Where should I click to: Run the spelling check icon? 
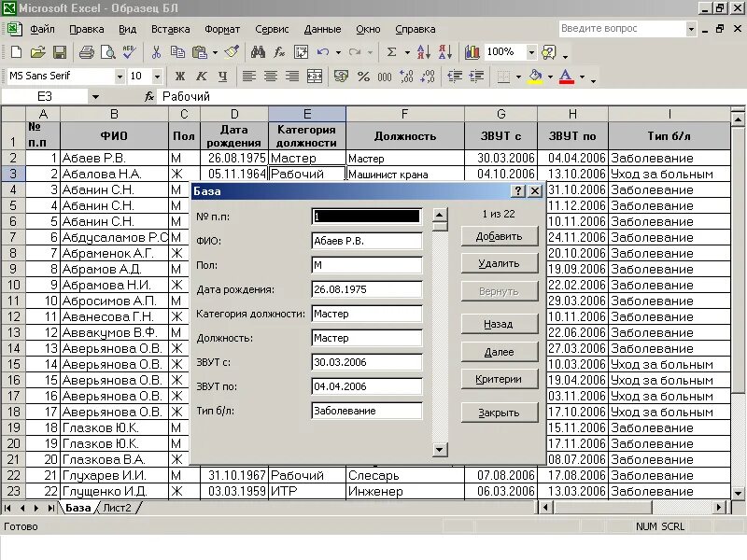[x=129, y=52]
